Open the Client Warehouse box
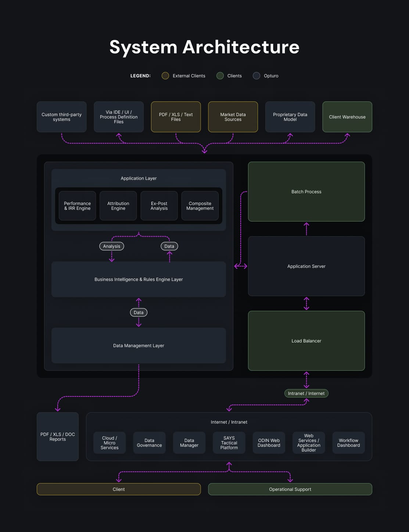Image resolution: width=409 pixels, height=532 pixels. coord(347,117)
